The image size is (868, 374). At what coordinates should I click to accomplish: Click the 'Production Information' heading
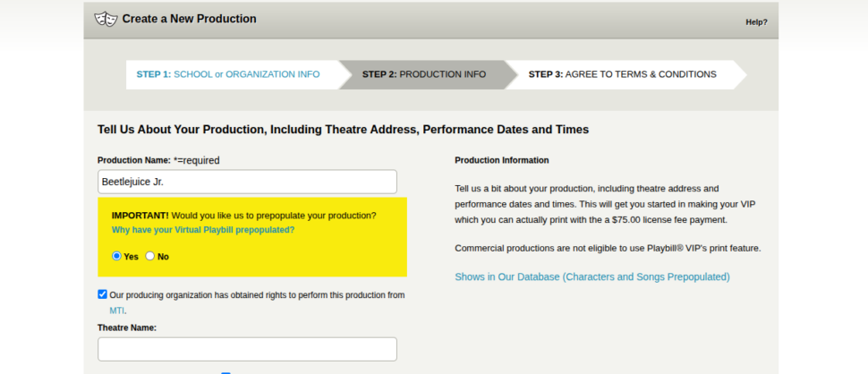(x=501, y=160)
